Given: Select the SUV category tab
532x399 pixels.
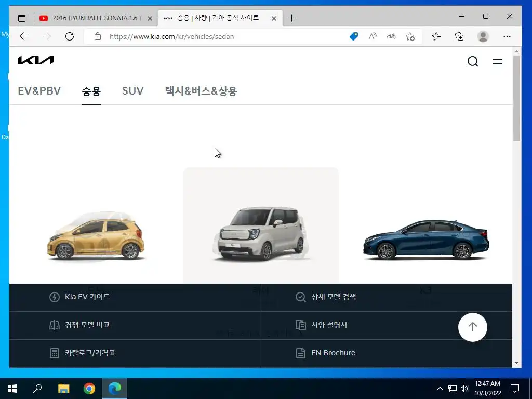Looking at the screenshot, I should (x=132, y=91).
